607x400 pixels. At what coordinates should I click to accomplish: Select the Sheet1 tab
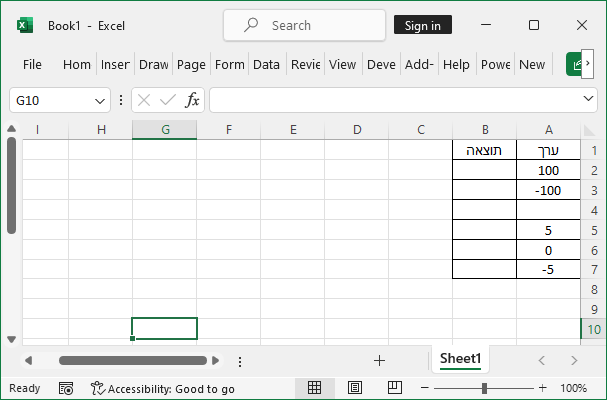[461, 359]
